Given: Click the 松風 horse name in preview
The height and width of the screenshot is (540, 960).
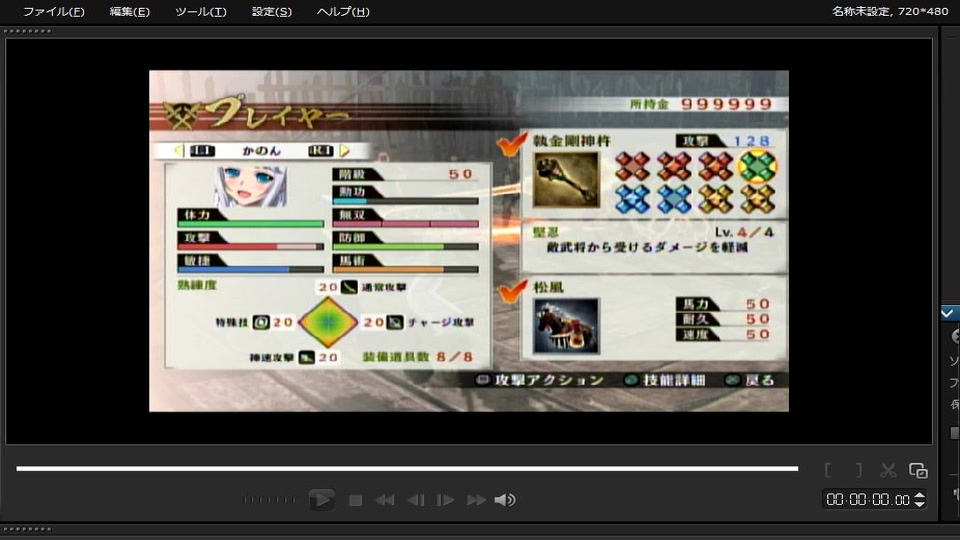Looking at the screenshot, I should (x=548, y=287).
